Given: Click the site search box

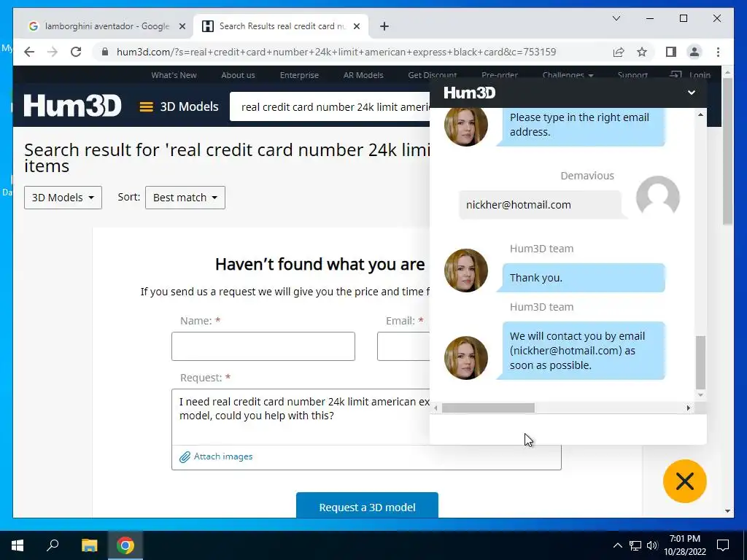Looking at the screenshot, I should [x=330, y=106].
